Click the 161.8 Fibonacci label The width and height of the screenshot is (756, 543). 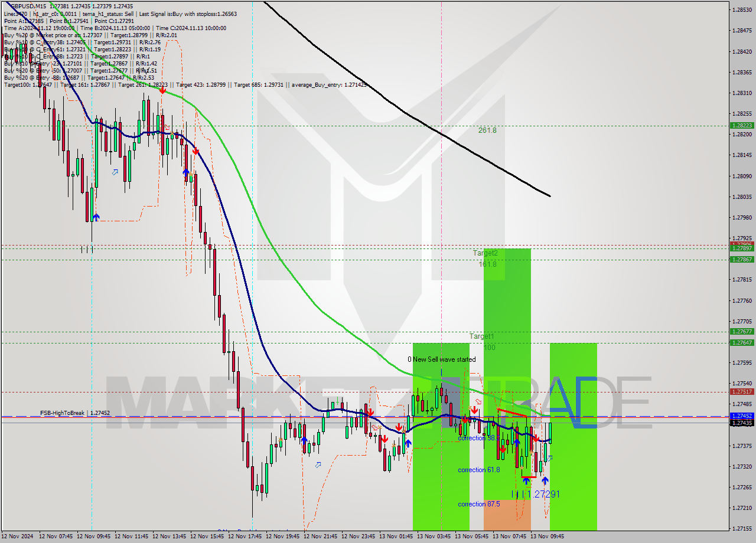pos(487,264)
